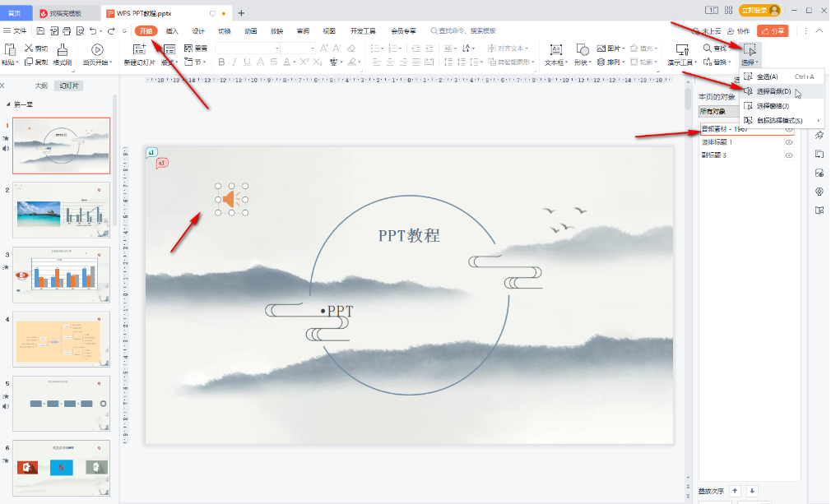Click 全选 to select all objects
831x504 pixels.
coord(767,76)
